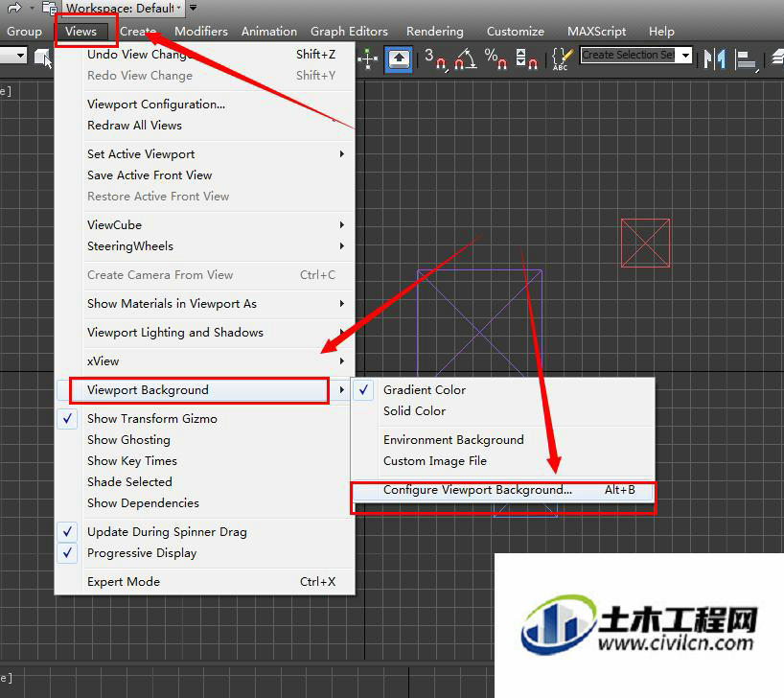Select the red crossed box object in viewport
Image resolution: width=784 pixels, height=698 pixels.
coord(645,244)
